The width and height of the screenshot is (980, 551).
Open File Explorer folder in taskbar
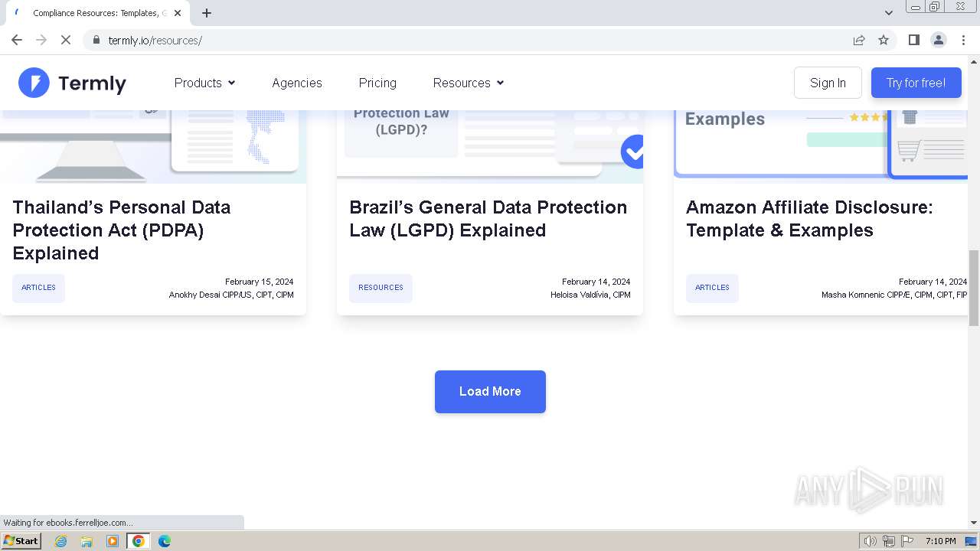[x=87, y=541]
